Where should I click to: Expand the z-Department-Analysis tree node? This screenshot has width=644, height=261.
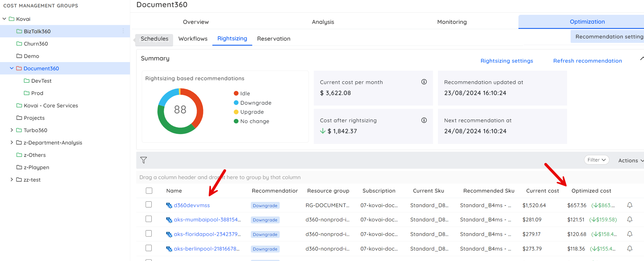[12, 142]
